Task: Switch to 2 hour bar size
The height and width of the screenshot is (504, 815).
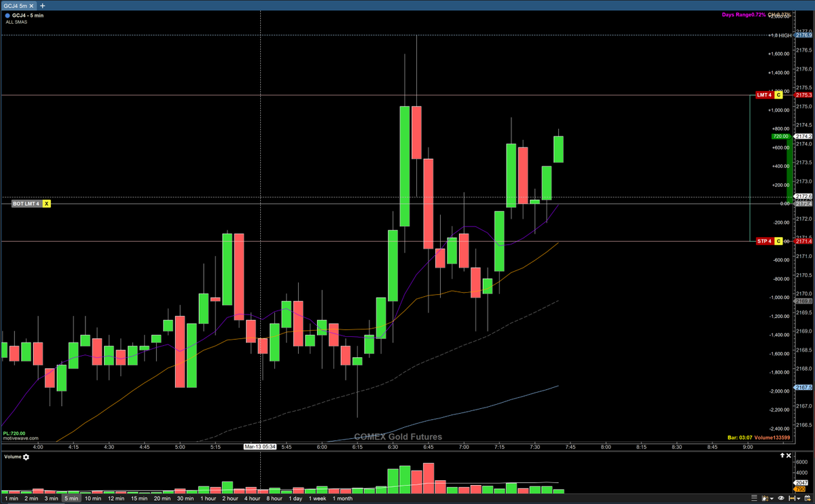Action: tap(230, 499)
